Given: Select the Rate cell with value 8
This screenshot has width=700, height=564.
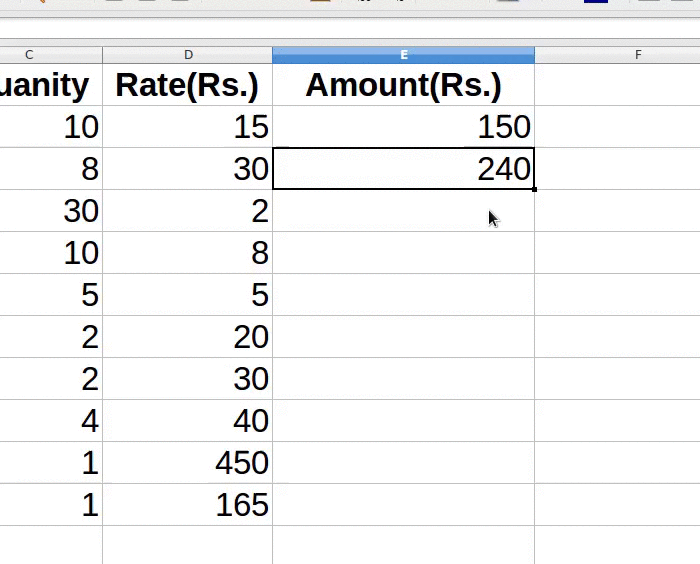Looking at the screenshot, I should [187, 253].
